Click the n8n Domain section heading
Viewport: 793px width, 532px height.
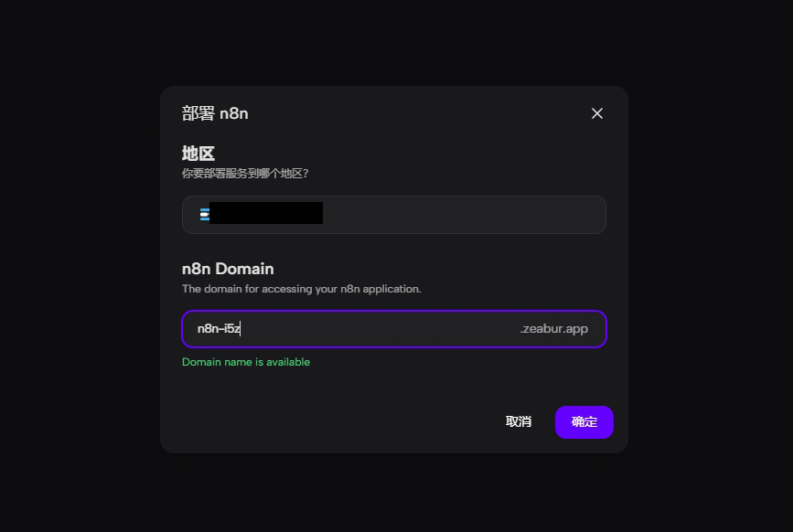(228, 269)
